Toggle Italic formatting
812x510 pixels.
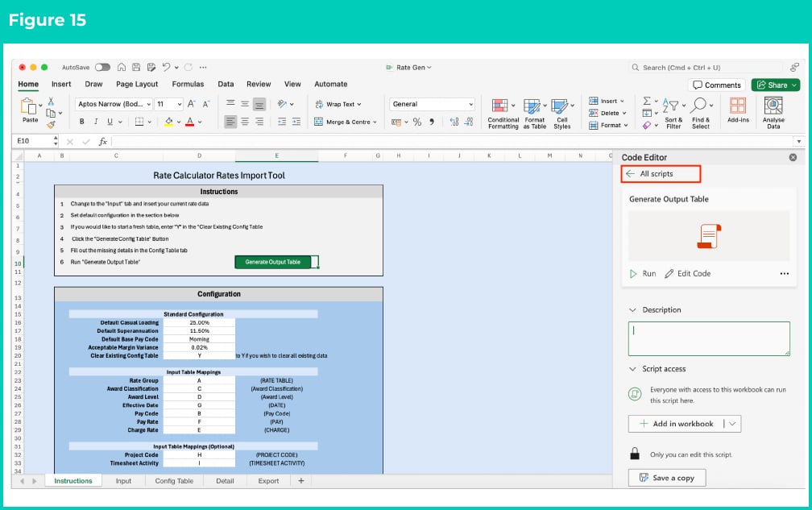(96, 122)
